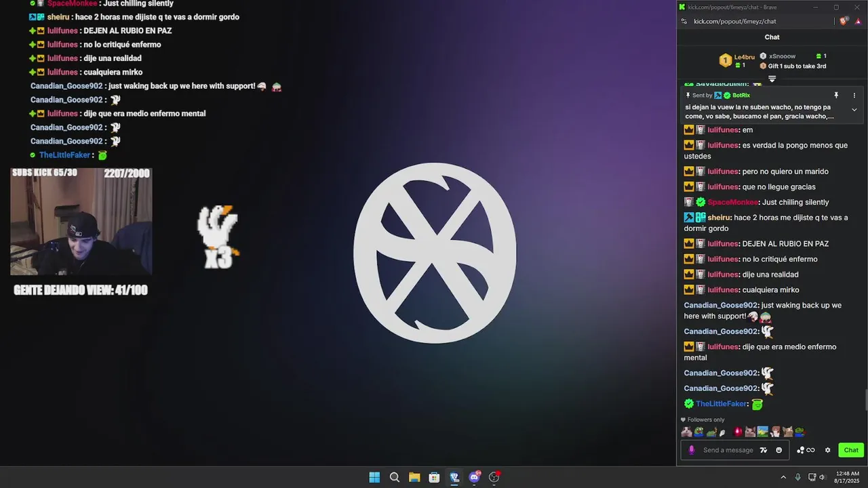The height and width of the screenshot is (488, 868).
Task: Open the 7TV emote picker
Action: click(x=764, y=450)
